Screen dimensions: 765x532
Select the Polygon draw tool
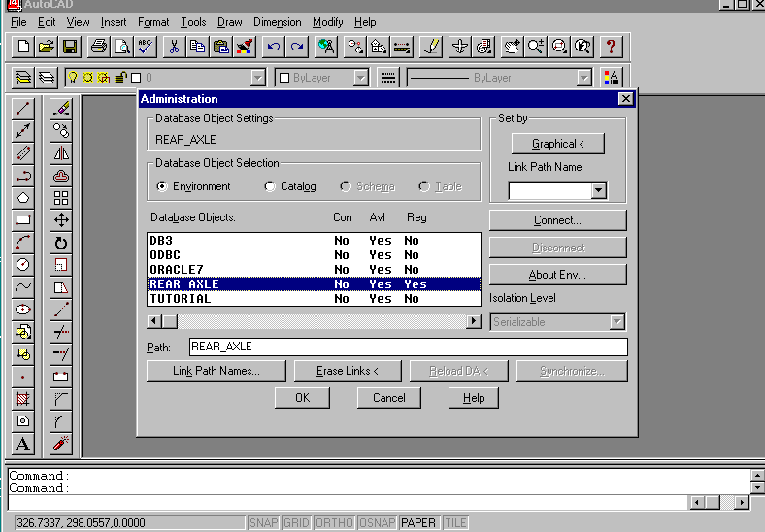click(23, 198)
